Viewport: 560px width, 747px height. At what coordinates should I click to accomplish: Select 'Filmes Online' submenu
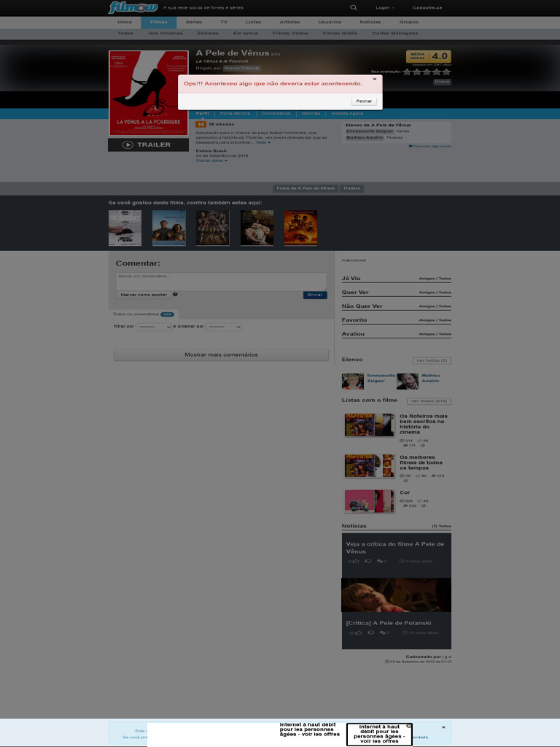pos(290,34)
